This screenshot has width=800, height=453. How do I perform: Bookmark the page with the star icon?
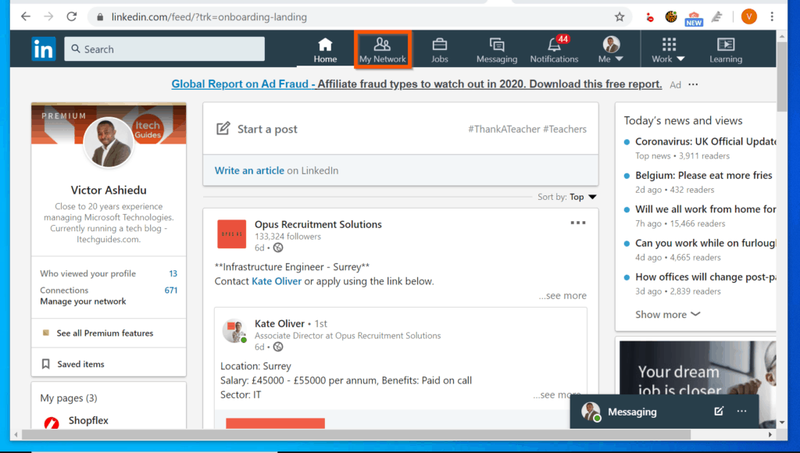pyautogui.click(x=619, y=17)
